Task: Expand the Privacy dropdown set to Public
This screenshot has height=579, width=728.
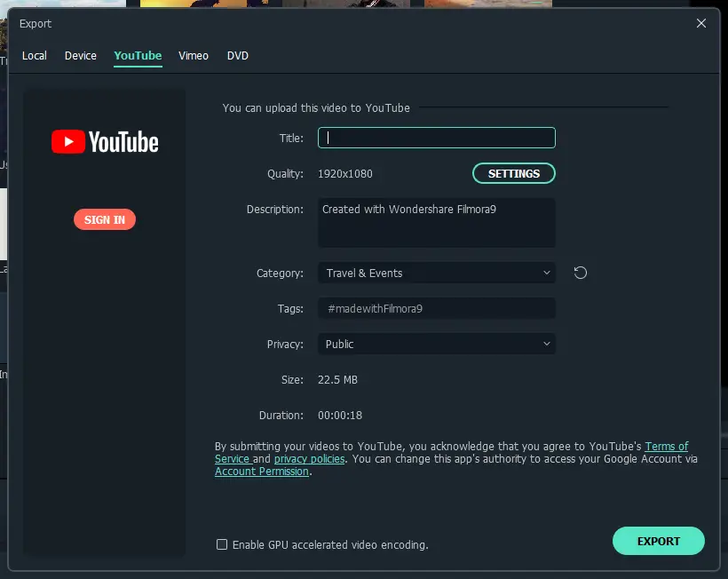Action: pos(436,344)
